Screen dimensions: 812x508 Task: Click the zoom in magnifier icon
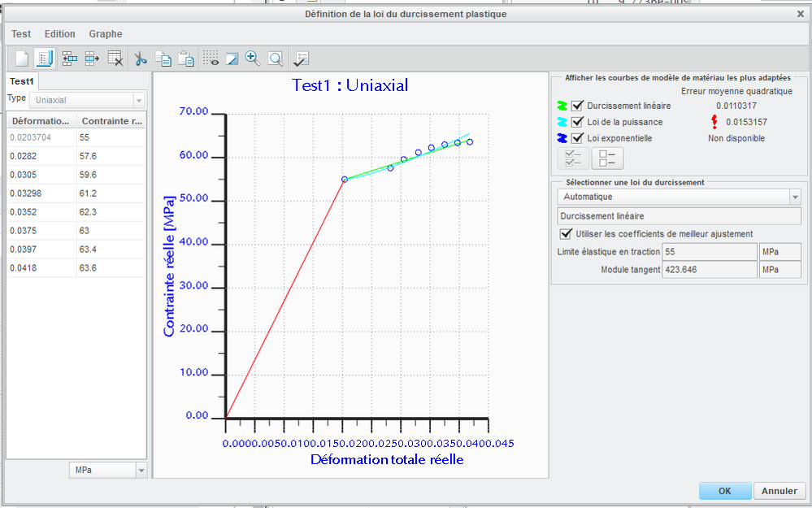pos(253,59)
